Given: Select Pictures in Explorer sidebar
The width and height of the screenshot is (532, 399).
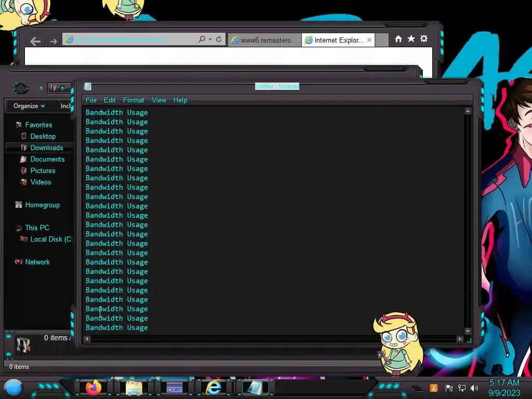Looking at the screenshot, I should pyautogui.click(x=43, y=170).
